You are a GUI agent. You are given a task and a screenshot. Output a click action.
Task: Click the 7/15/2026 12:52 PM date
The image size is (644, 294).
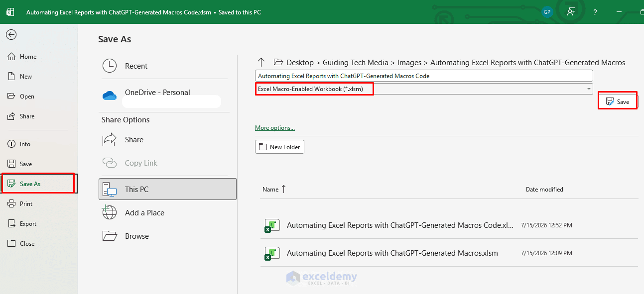pyautogui.click(x=546, y=225)
